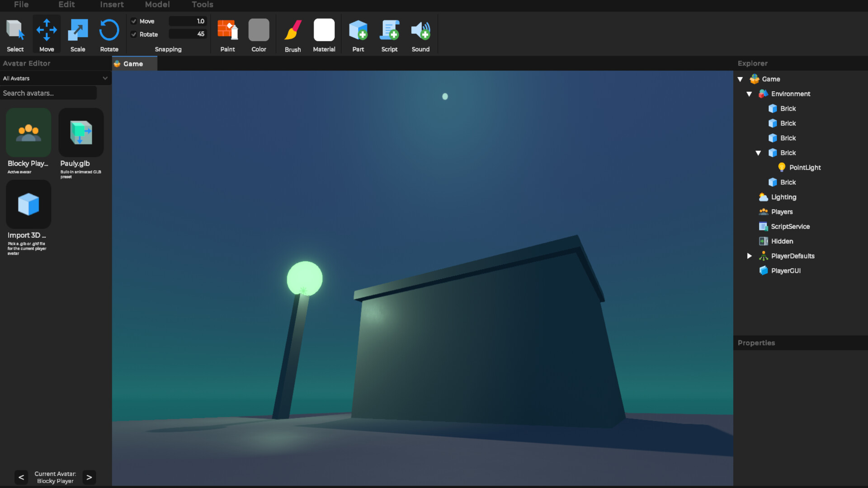Collapse the Environment tree node
This screenshot has width=868, height=488.
click(749, 94)
